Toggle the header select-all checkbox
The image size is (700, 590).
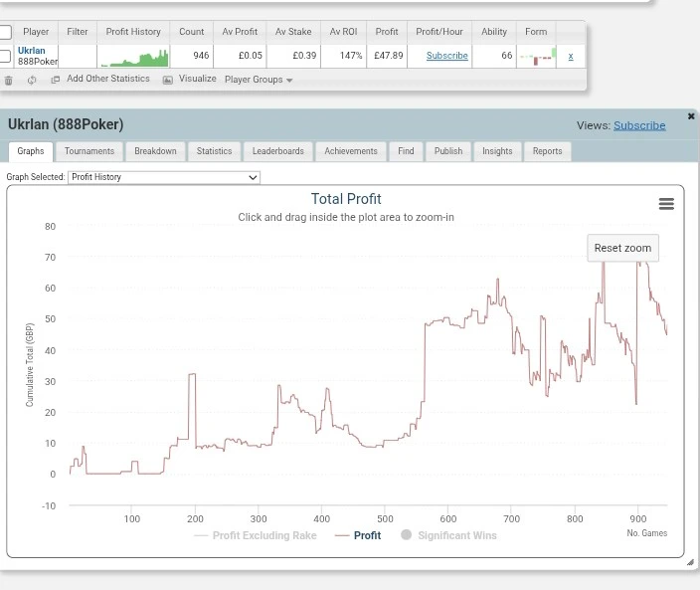pyautogui.click(x=5, y=32)
